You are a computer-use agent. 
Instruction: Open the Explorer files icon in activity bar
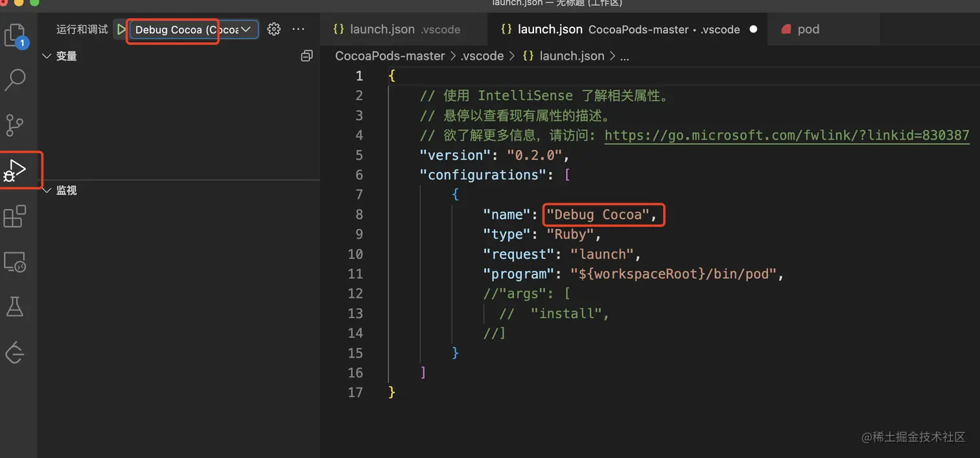tap(16, 36)
